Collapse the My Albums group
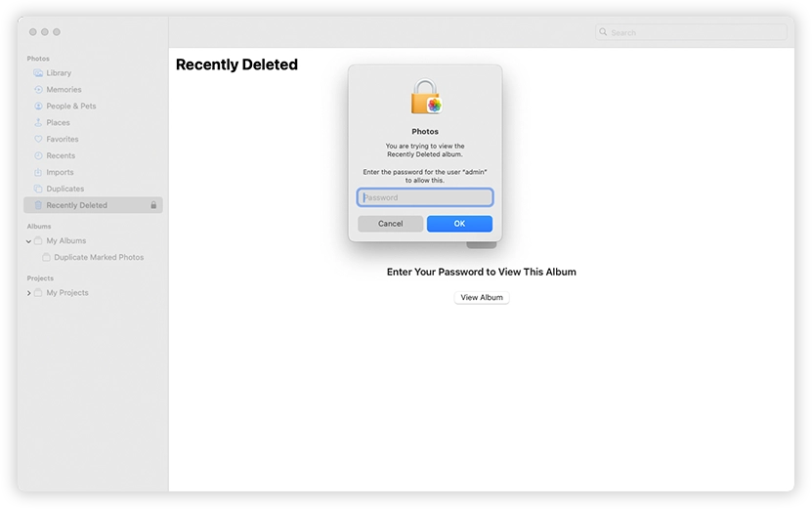This screenshot has width=812, height=509. 28,241
